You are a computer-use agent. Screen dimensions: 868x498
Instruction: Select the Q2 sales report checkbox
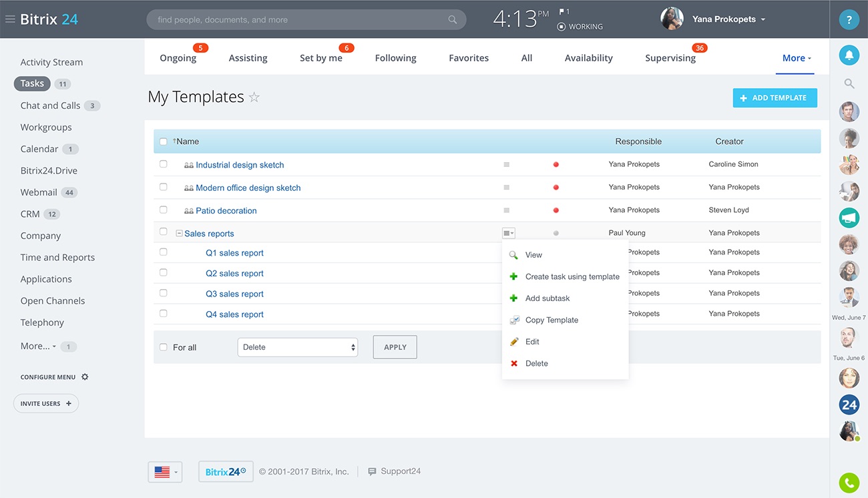pos(164,272)
